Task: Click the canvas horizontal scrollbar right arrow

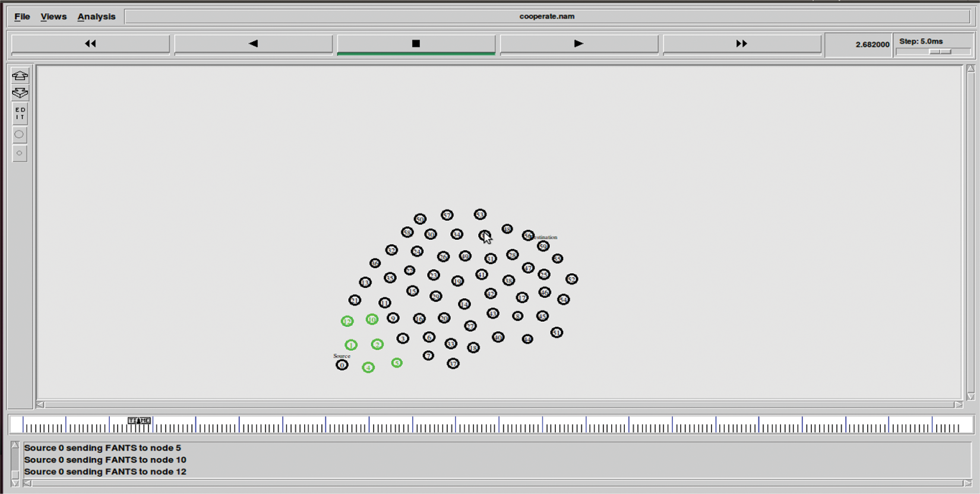Action: 958,404
